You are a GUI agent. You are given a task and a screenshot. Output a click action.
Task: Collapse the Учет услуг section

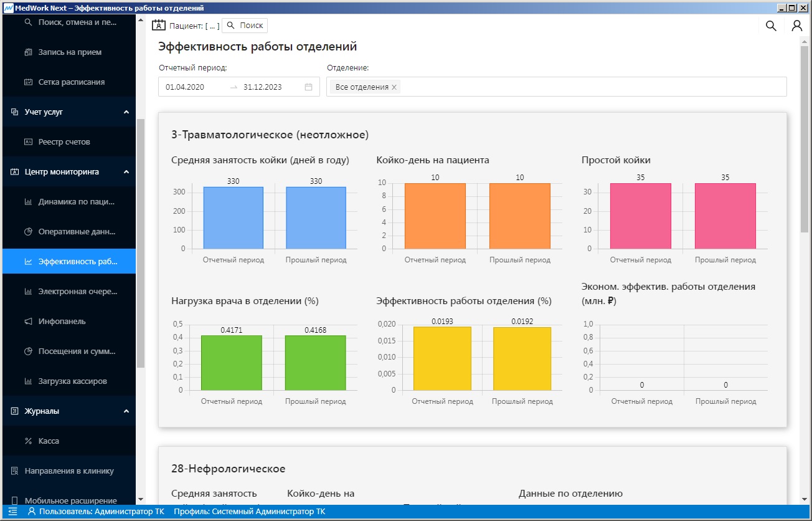point(126,112)
